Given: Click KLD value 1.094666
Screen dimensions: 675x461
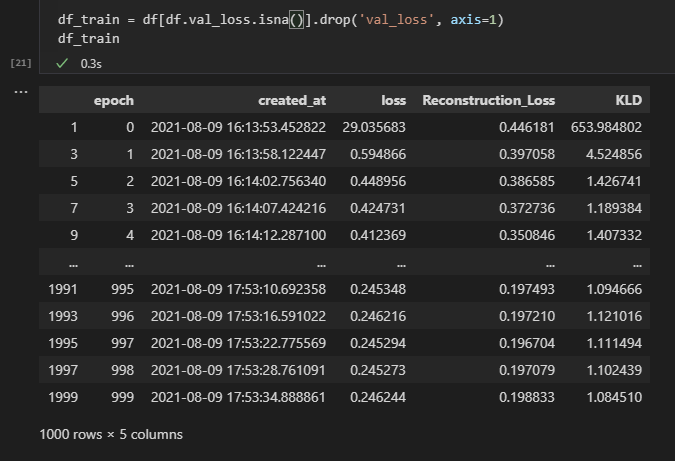Looking at the screenshot, I should point(614,289).
